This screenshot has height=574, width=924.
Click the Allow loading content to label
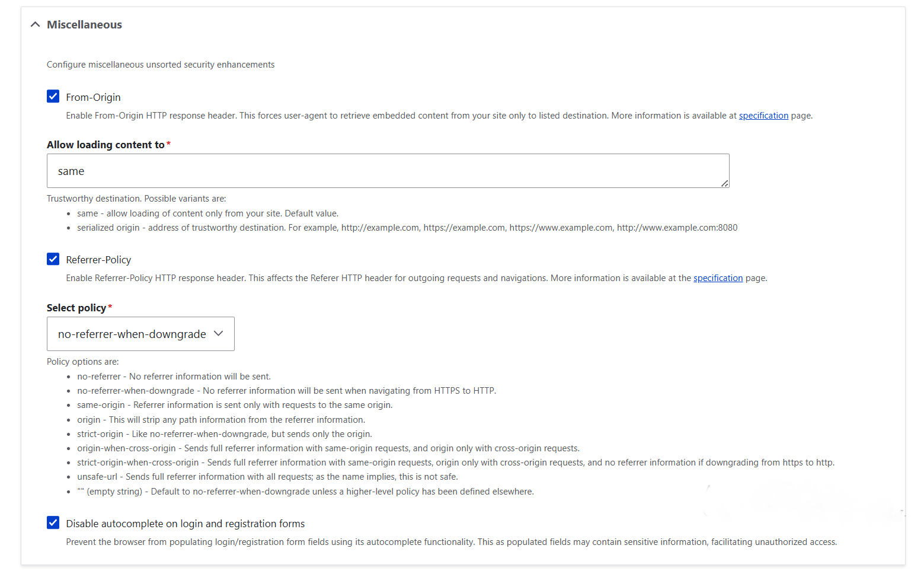105,144
